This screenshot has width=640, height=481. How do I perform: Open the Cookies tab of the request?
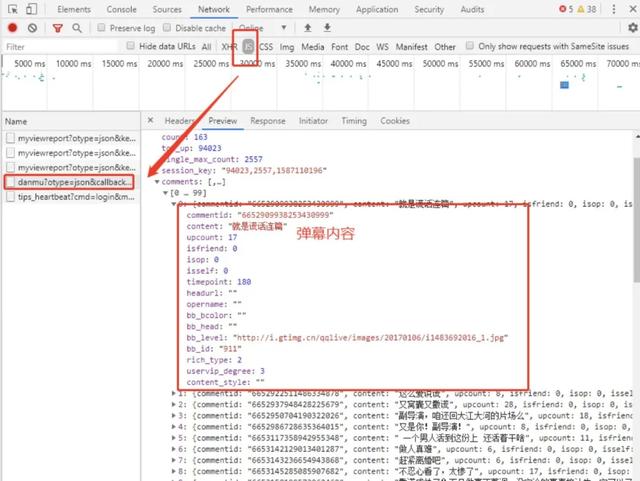pyautogui.click(x=395, y=121)
